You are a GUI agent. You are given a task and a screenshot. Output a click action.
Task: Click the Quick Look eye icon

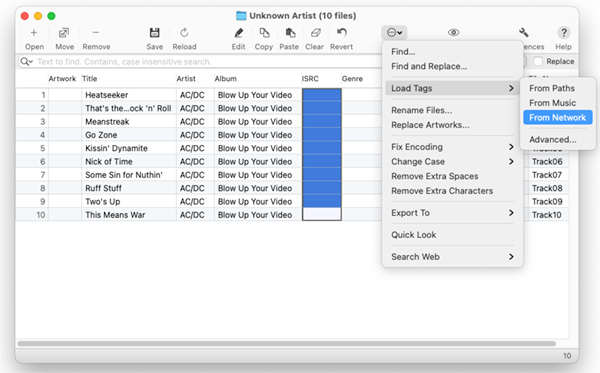(453, 33)
